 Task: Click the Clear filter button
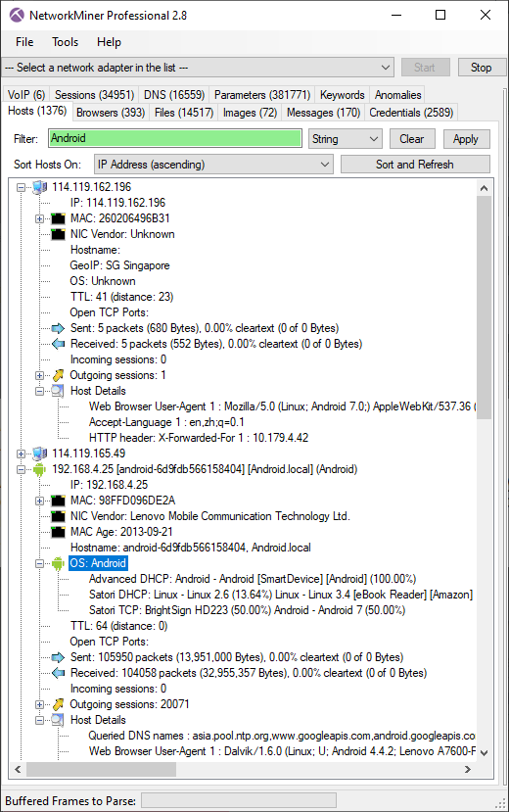point(411,139)
